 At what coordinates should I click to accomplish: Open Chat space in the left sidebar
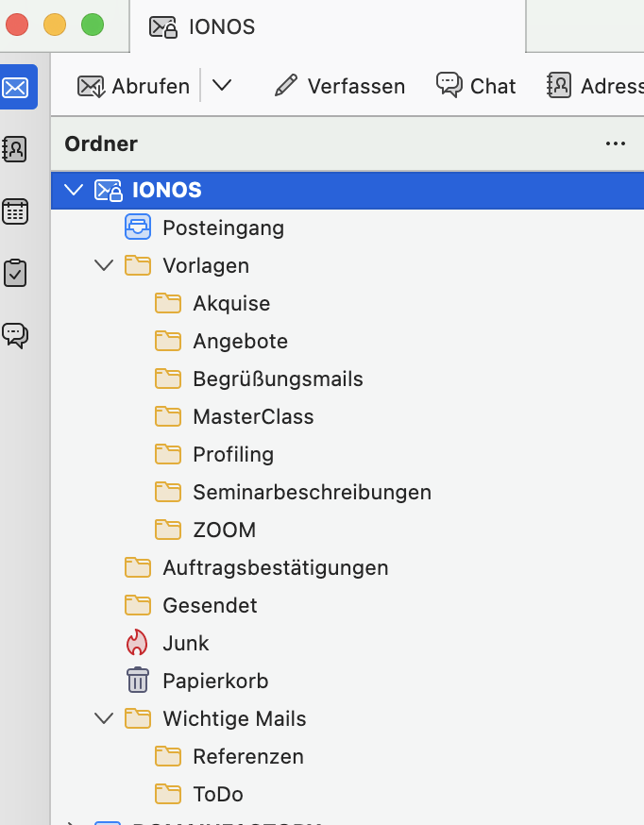tap(16, 334)
